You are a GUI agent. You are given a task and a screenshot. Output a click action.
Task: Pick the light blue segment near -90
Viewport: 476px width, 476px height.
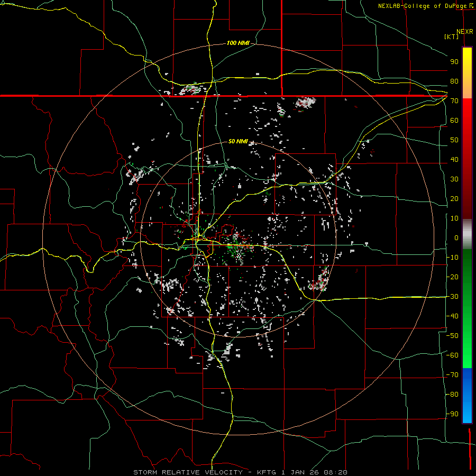(467, 413)
